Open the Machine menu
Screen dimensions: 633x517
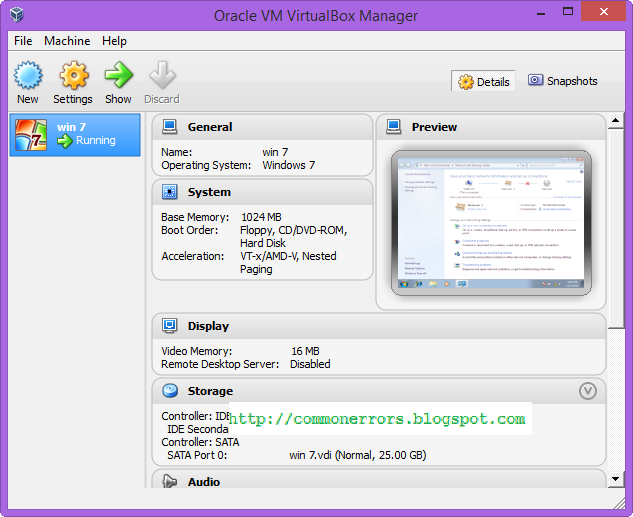tap(67, 41)
